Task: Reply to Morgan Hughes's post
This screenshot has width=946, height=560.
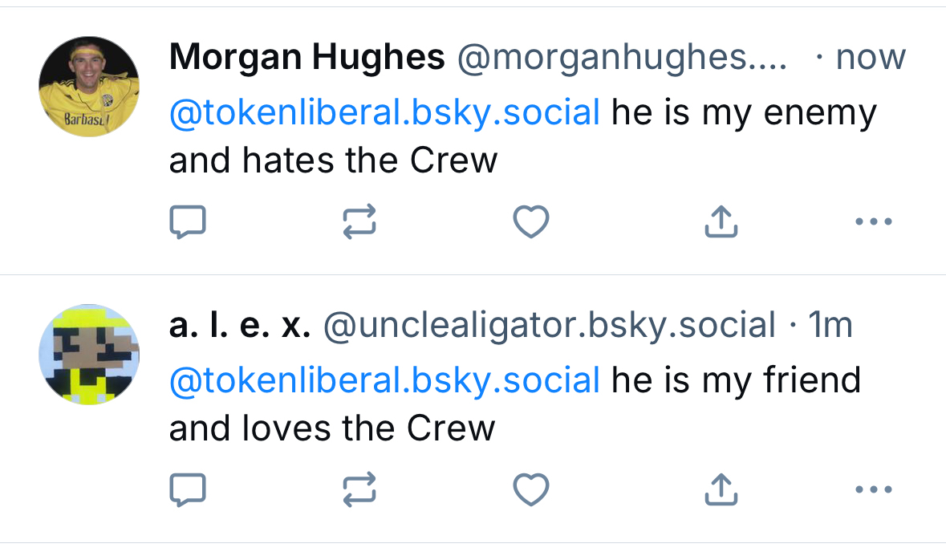Action: coord(188,221)
